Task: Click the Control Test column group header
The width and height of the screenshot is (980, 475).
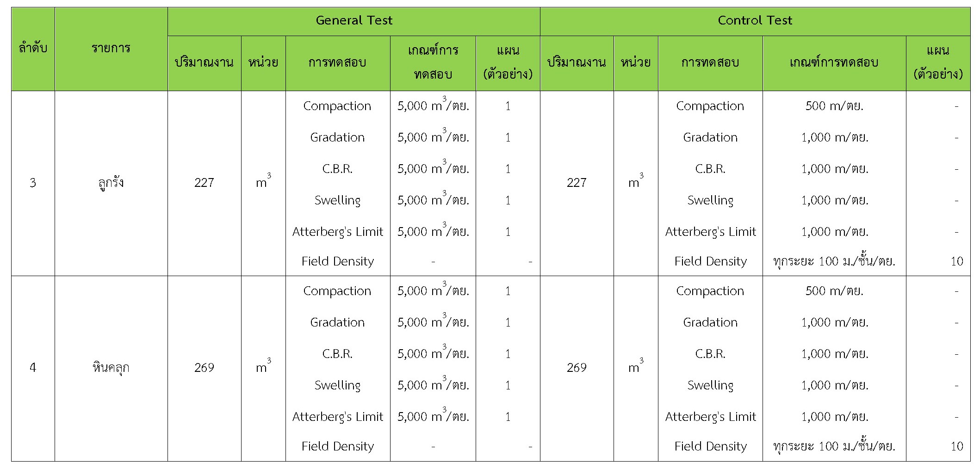Action: pos(755,21)
